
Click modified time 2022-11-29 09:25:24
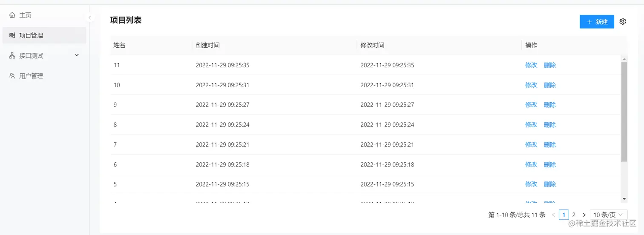click(x=387, y=125)
